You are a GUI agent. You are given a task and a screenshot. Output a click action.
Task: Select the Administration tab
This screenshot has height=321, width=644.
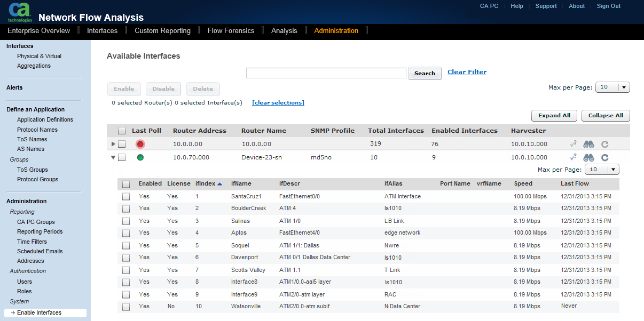coord(336,30)
